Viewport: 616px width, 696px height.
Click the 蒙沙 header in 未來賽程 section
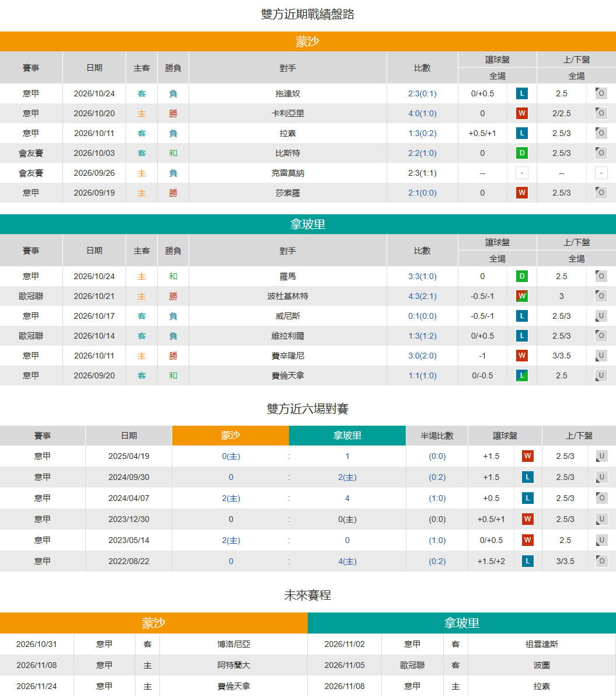(154, 623)
